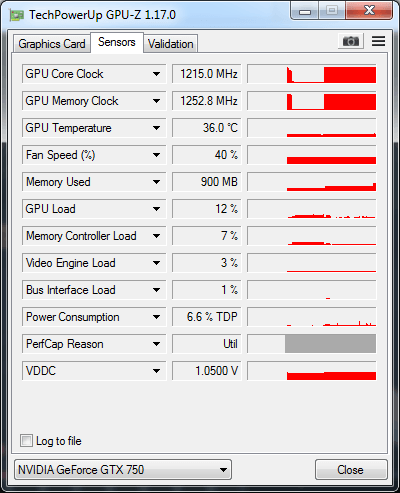Minimize the GPU-Z window

pyautogui.click(x=305, y=11)
